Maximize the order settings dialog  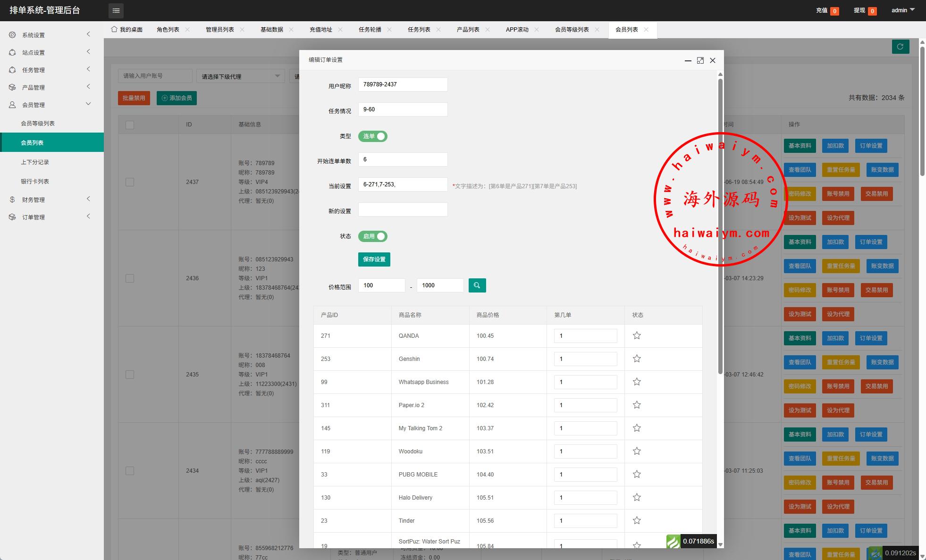[700, 60]
